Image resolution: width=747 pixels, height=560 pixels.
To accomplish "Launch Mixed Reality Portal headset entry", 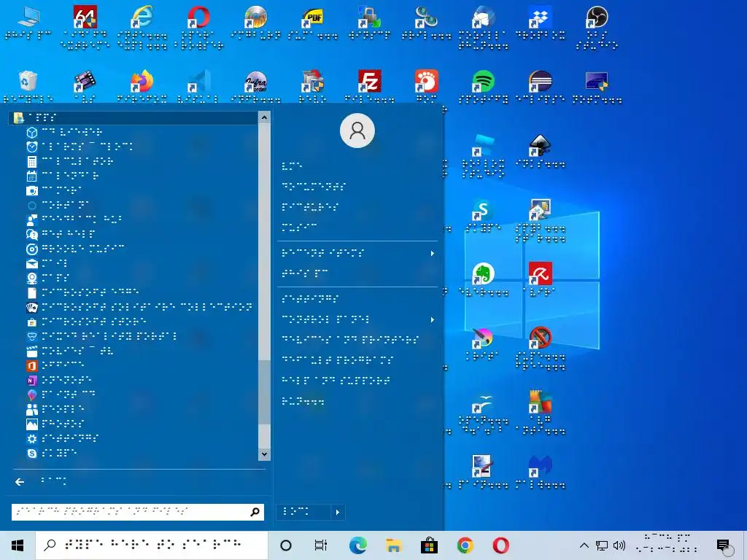I will [x=102, y=337].
